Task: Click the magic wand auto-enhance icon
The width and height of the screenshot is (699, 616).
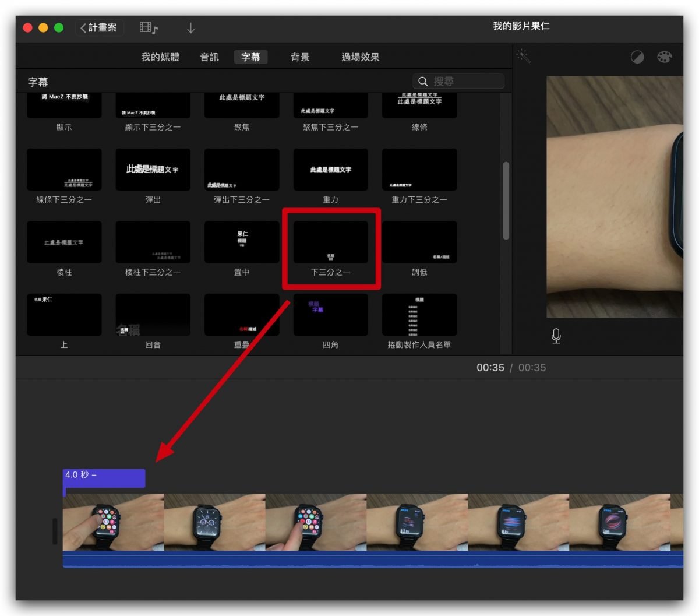Action: [523, 57]
